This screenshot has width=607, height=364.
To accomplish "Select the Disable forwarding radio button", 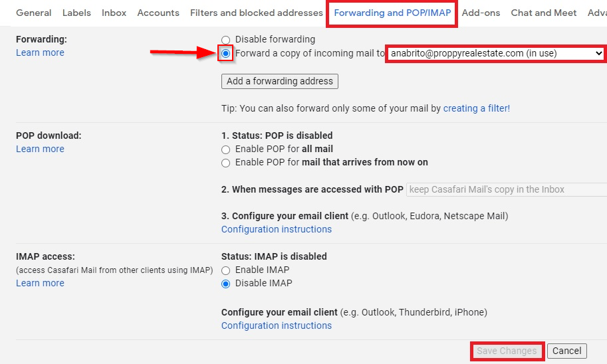I will pyautogui.click(x=226, y=40).
